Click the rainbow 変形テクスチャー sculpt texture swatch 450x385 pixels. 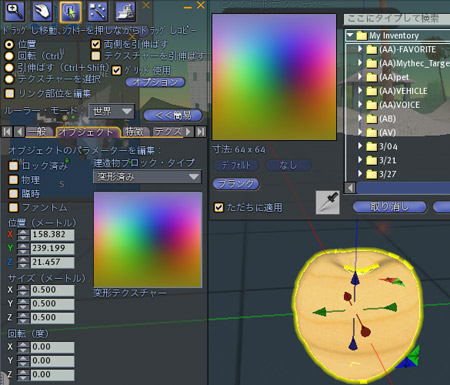point(148,239)
